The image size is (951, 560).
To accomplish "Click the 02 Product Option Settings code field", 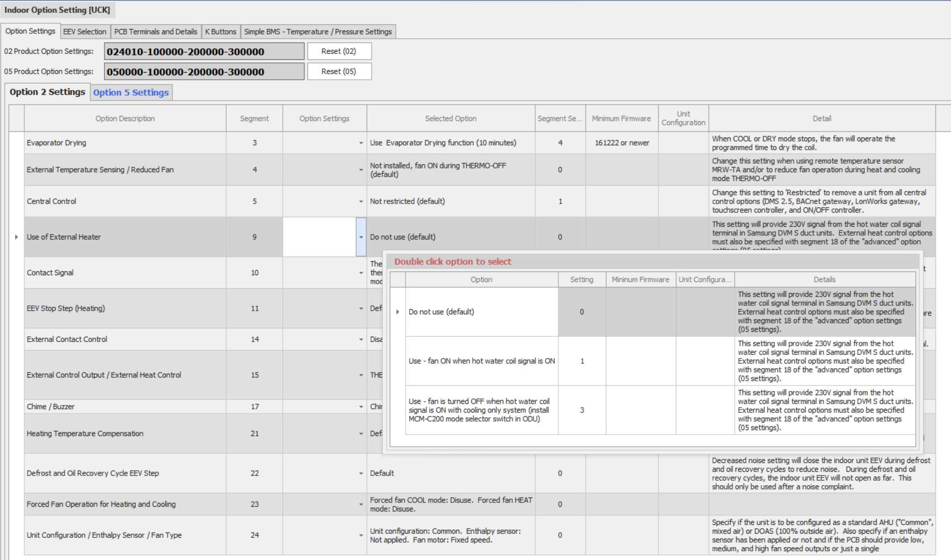I will pyautogui.click(x=204, y=52).
